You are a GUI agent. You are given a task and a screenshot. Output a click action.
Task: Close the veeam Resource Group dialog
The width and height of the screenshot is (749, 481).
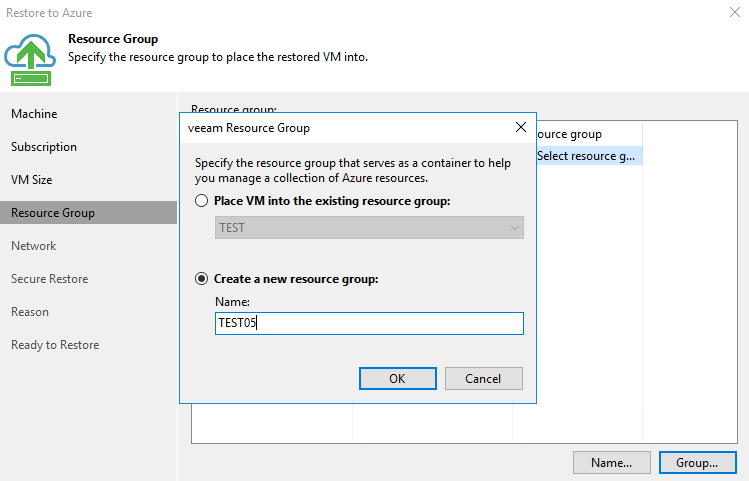(x=521, y=127)
